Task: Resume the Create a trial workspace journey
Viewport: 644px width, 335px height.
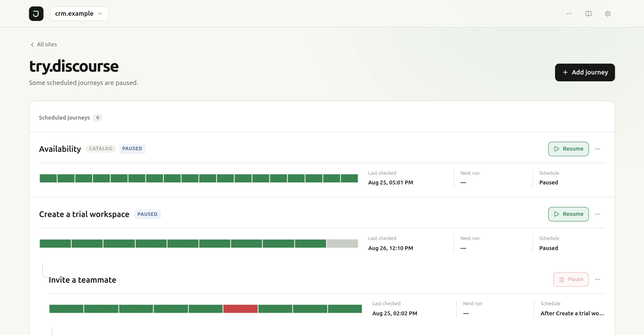Action: (x=568, y=214)
